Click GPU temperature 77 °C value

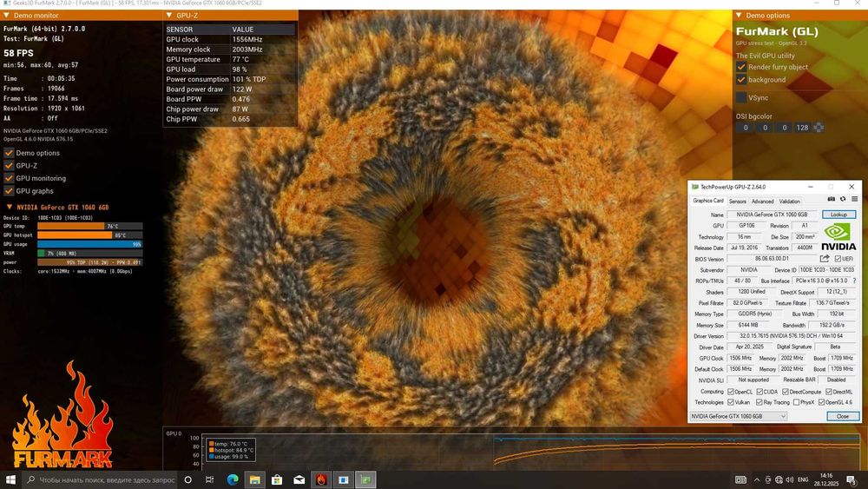(240, 59)
